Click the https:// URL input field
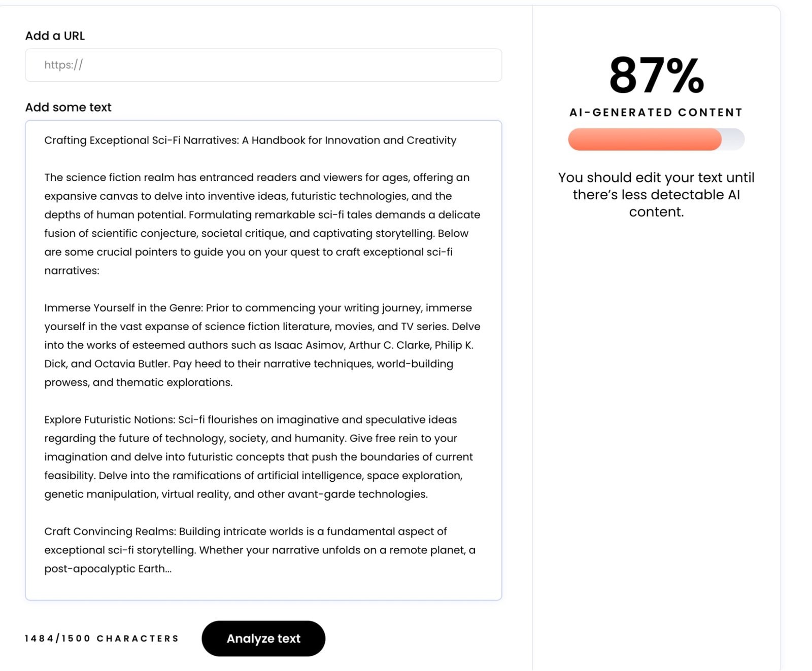 [x=263, y=65]
